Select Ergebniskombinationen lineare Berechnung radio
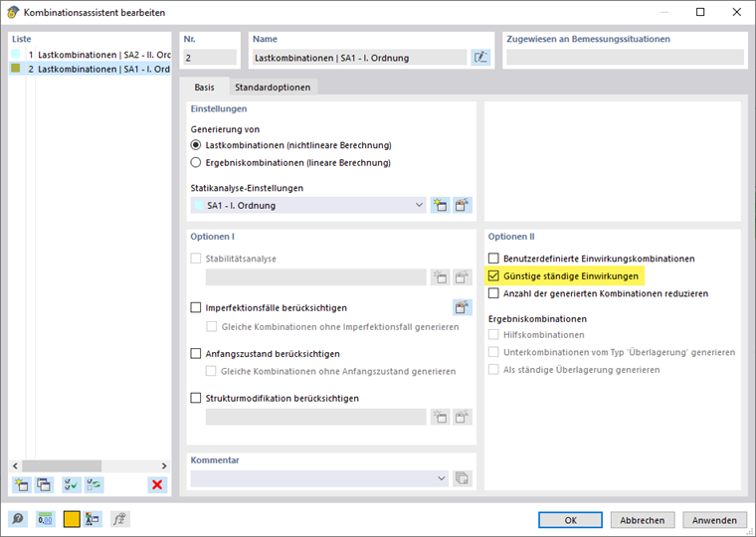756x537 pixels. click(195, 162)
